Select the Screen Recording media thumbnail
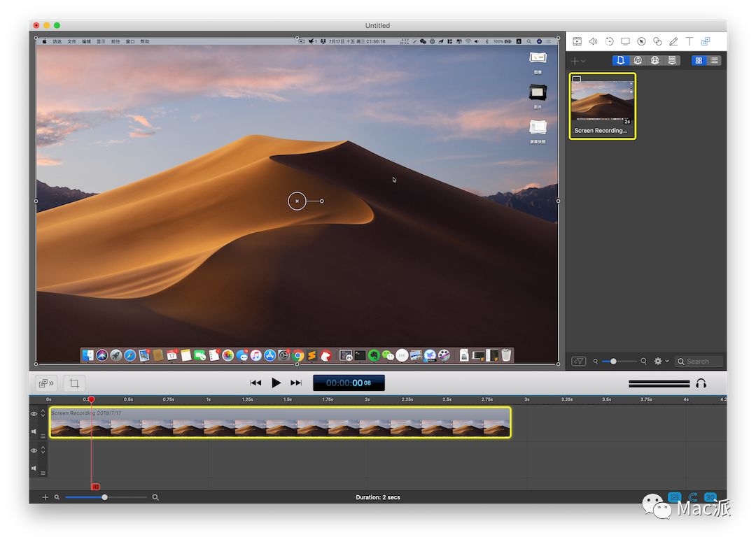The image size is (756, 542). click(x=602, y=106)
